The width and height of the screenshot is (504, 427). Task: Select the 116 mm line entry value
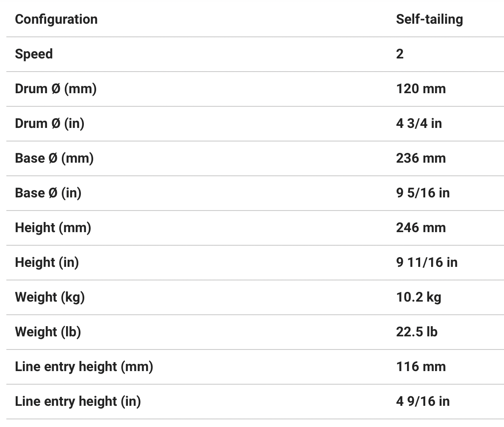coord(421,367)
